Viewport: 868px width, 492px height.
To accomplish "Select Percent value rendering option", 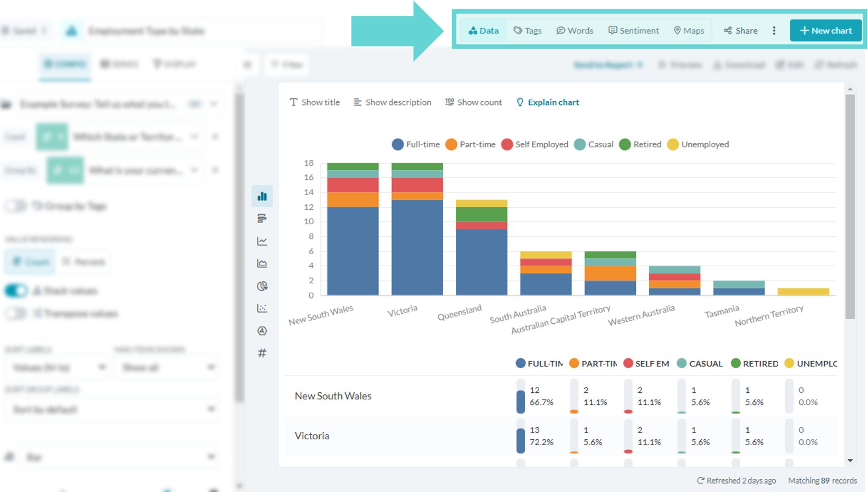I will click(83, 262).
